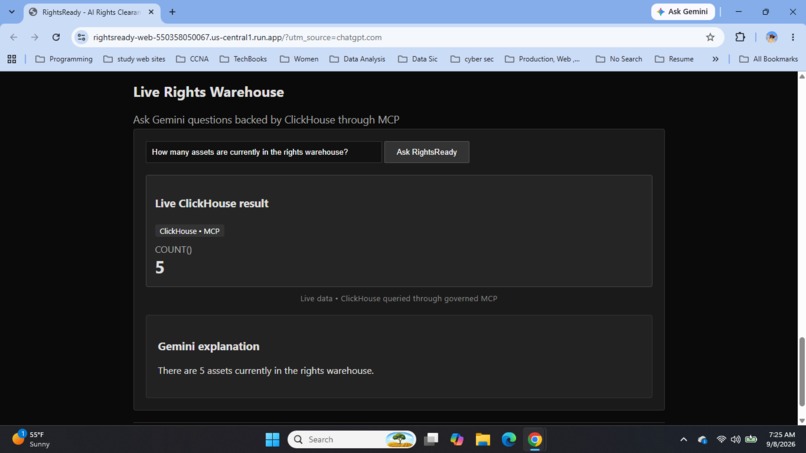Open the Windows Start button
This screenshot has width=806, height=453.
(x=272, y=440)
